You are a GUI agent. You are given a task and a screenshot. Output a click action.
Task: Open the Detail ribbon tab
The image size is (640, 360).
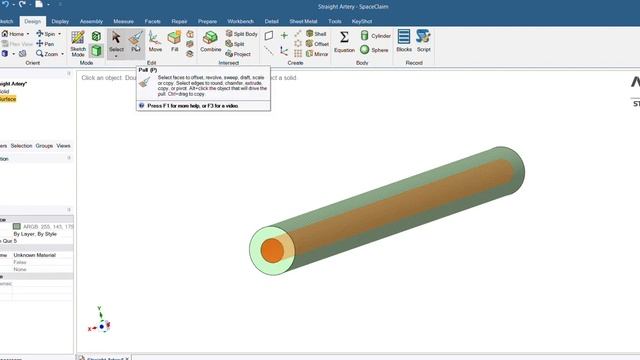tap(271, 21)
